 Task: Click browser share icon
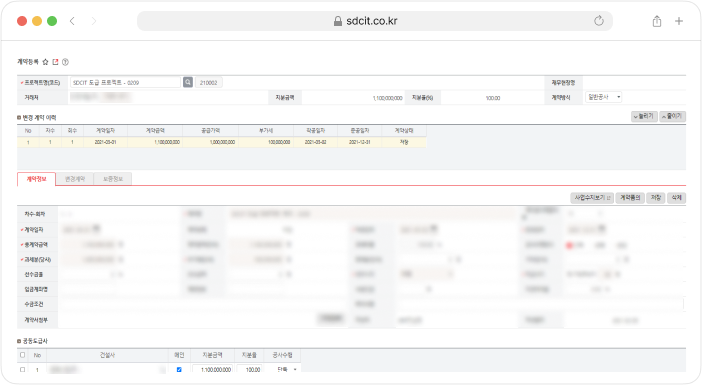pyautogui.click(x=657, y=21)
